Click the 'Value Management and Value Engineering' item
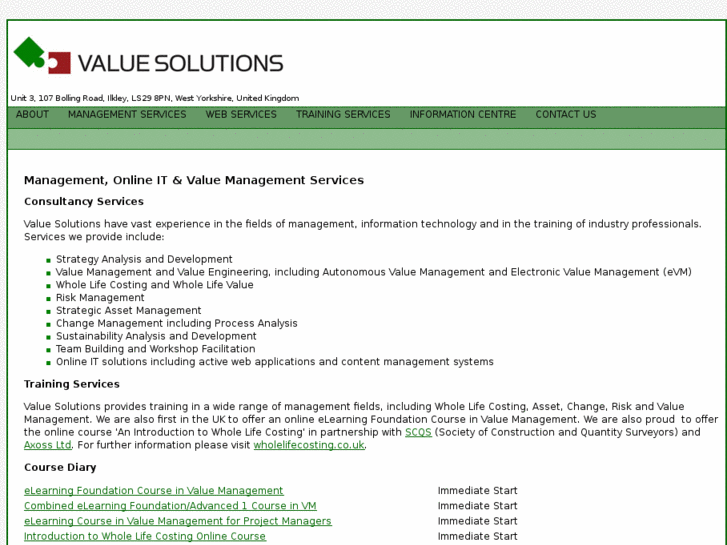Screen dimensions: 727x545 (x=374, y=272)
